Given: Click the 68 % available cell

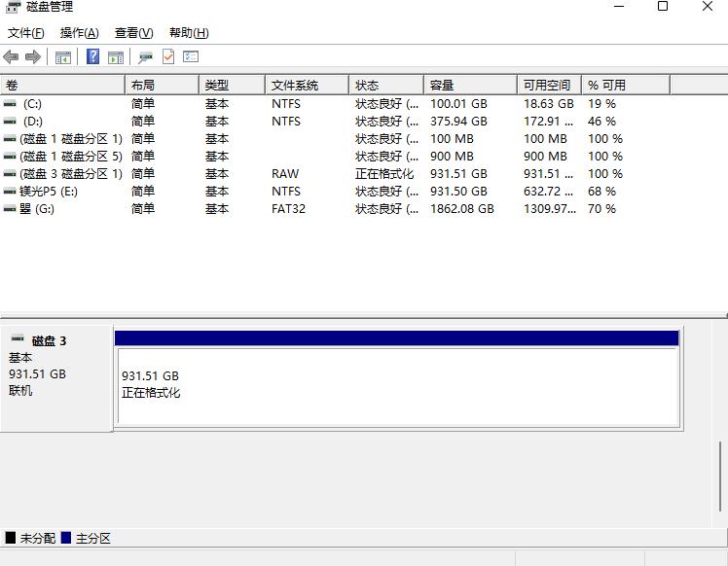Looking at the screenshot, I should (x=601, y=192).
